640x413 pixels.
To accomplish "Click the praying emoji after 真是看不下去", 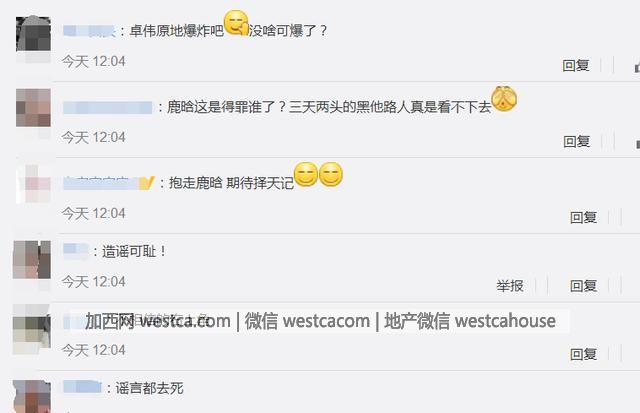I will click(504, 99).
